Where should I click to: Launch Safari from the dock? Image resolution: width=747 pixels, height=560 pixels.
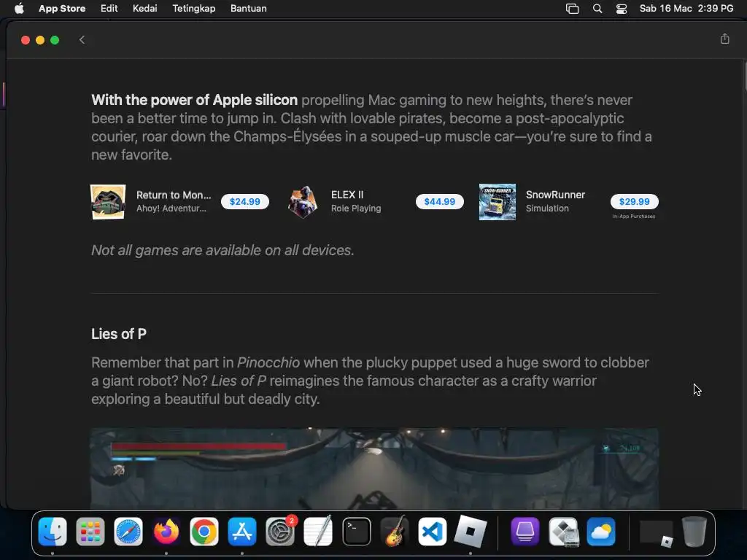click(x=128, y=532)
